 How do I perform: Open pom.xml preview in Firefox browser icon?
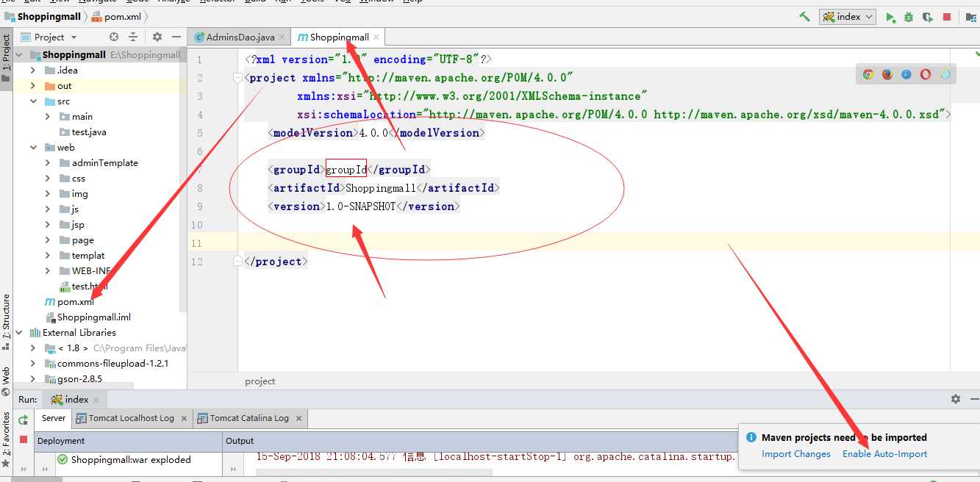pyautogui.click(x=887, y=74)
